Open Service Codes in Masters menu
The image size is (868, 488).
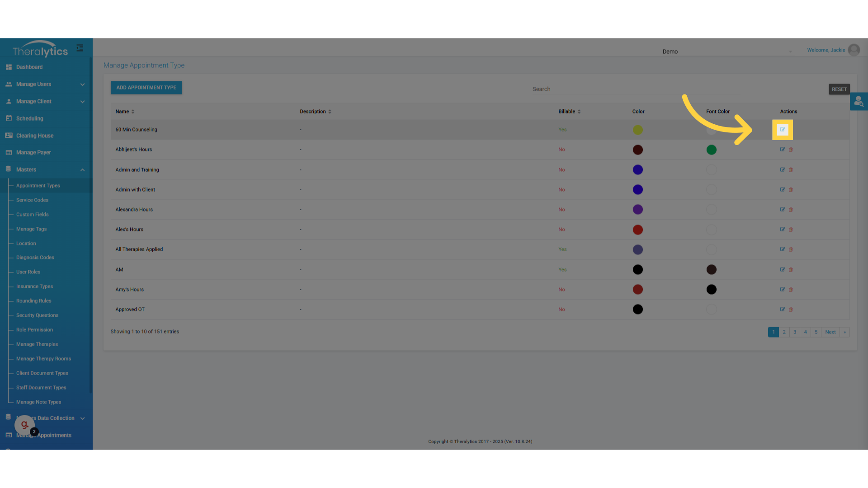pyautogui.click(x=32, y=200)
